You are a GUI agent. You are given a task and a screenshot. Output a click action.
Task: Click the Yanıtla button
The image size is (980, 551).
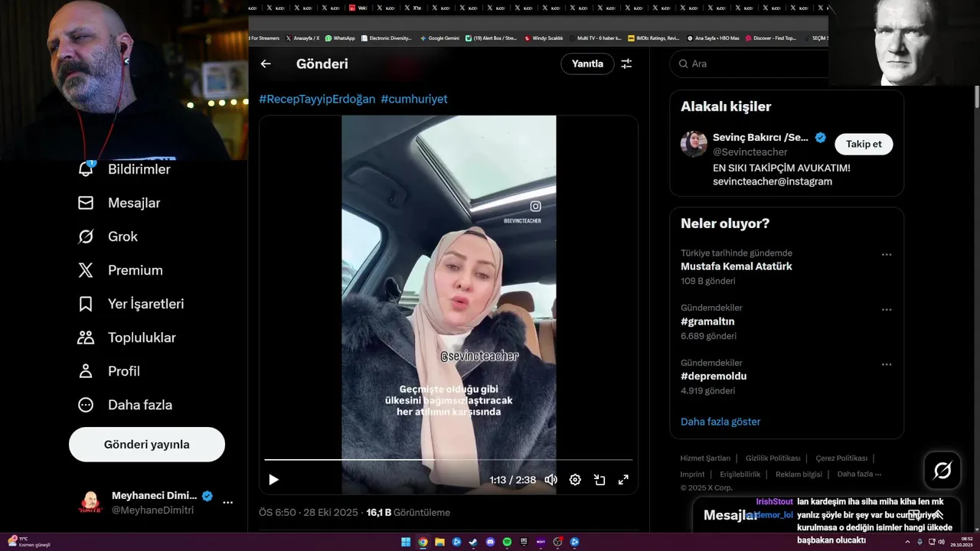(x=587, y=64)
